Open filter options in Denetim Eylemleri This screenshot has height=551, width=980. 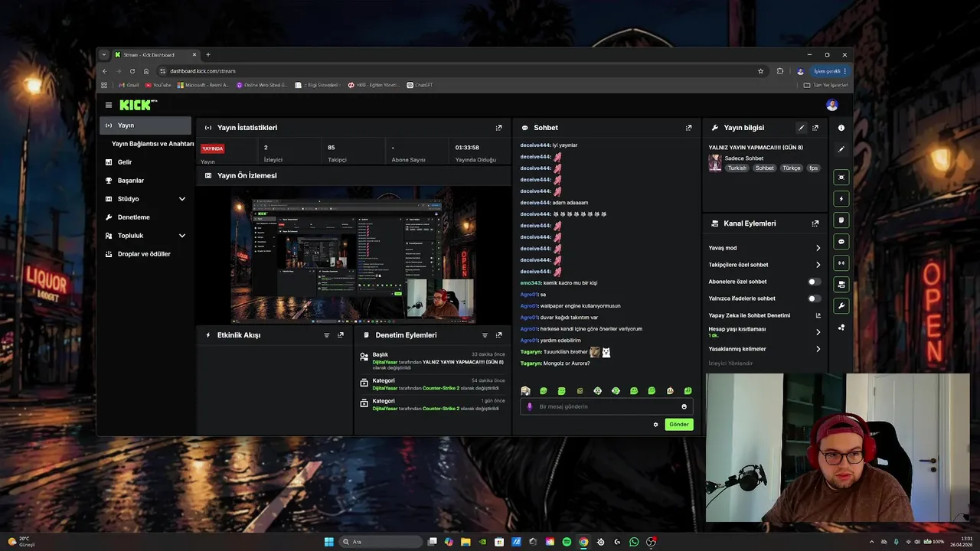coord(485,335)
